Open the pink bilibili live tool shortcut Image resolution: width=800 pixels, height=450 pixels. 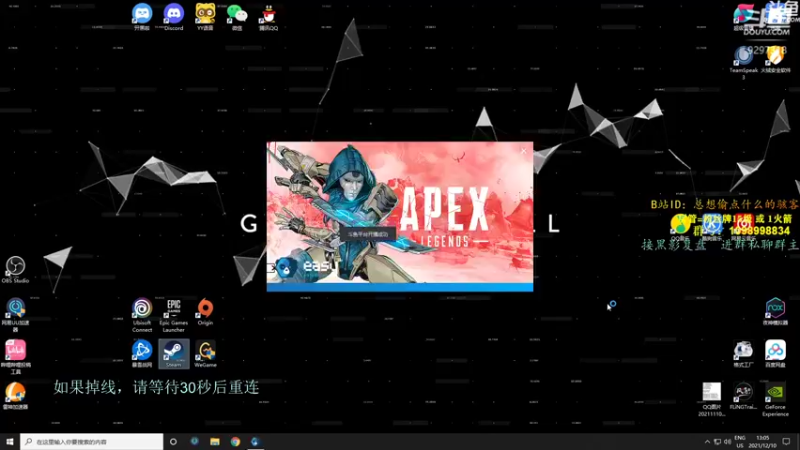(15, 357)
